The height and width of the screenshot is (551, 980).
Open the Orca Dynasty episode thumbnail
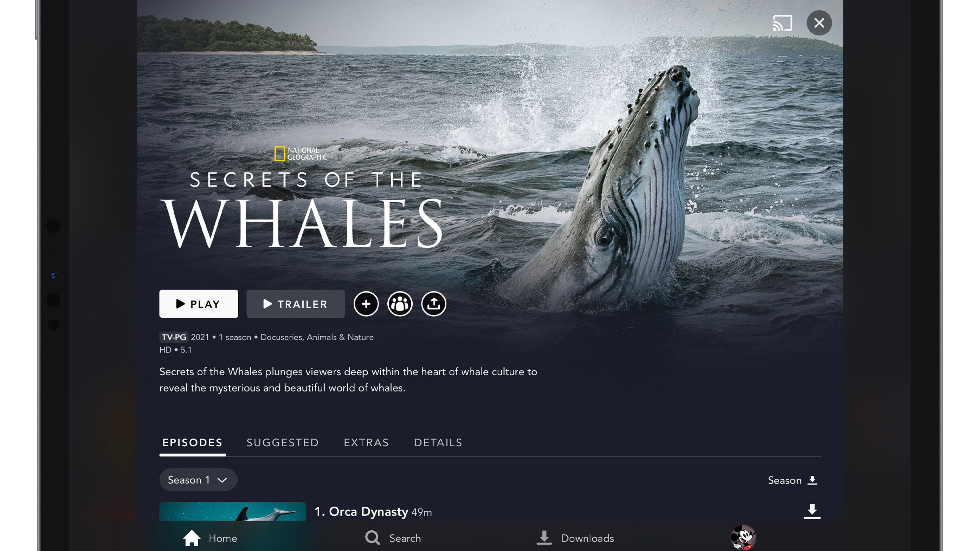click(x=232, y=511)
